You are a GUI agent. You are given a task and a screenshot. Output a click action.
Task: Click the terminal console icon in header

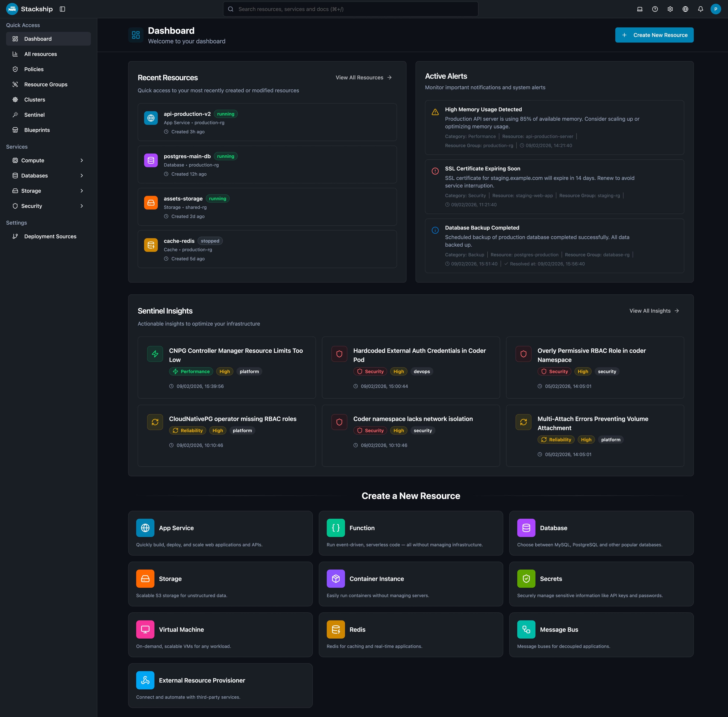tap(639, 9)
